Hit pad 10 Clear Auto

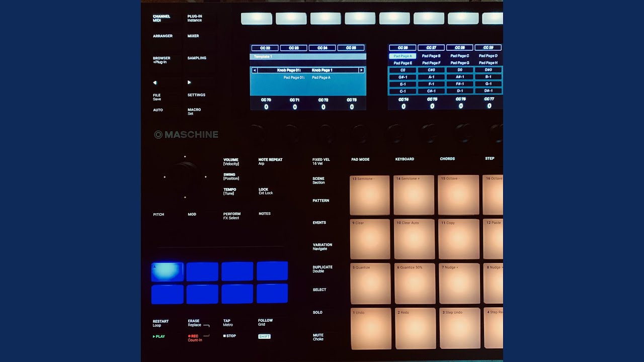(415, 239)
